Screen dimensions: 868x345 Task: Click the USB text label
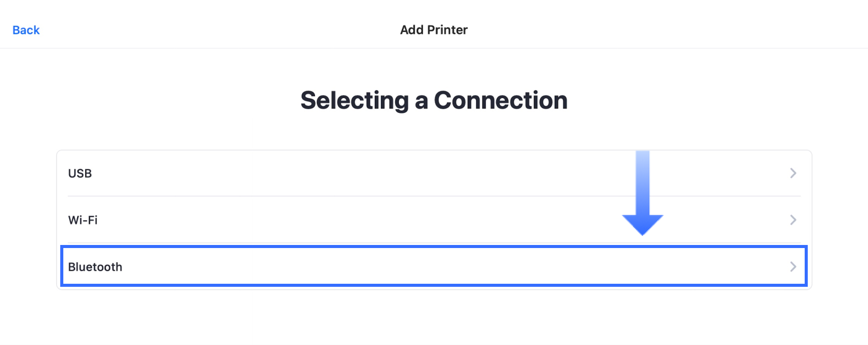tap(80, 174)
